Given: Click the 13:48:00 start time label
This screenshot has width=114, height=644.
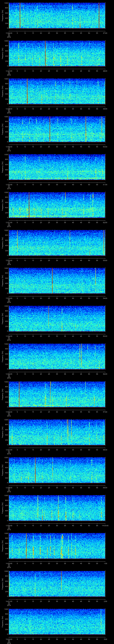Looking at the screenshot, I should click(9, 109).
